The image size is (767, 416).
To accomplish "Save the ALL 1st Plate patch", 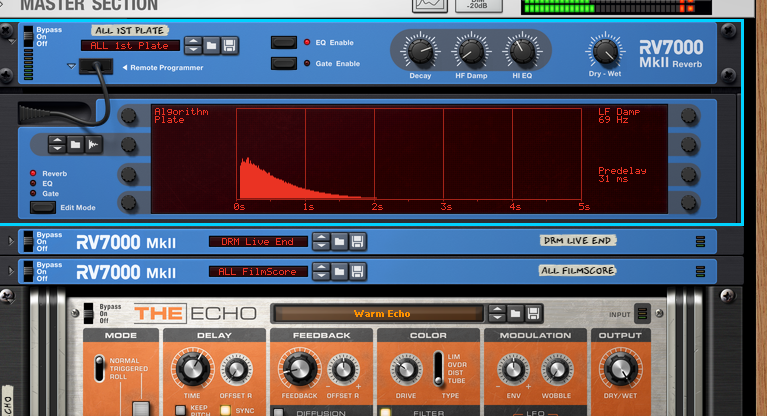I will pos(229,46).
